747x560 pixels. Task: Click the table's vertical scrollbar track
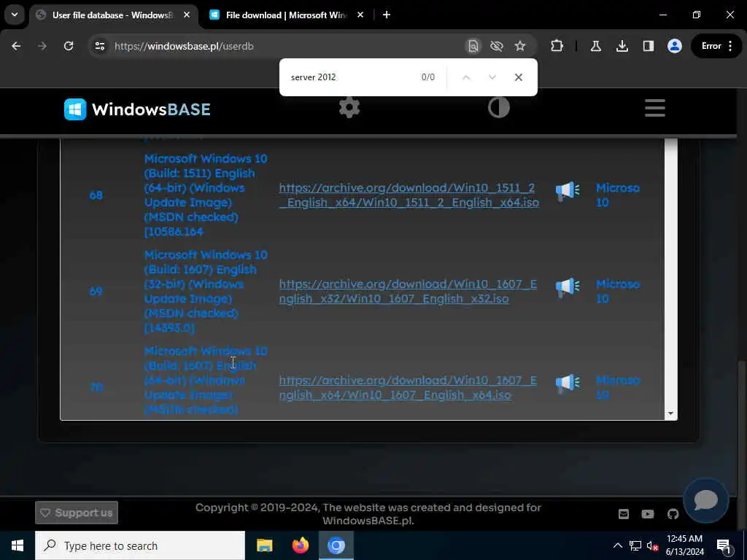click(671, 273)
